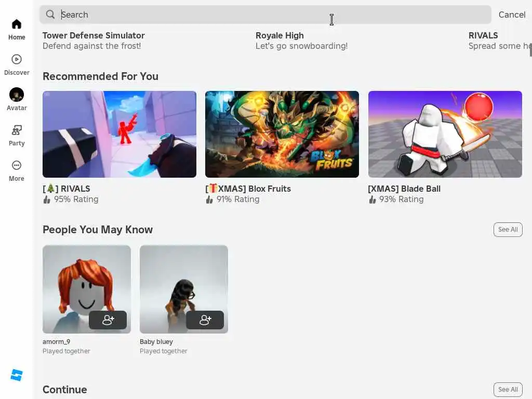Click the People You May Know heading
This screenshot has width=532, height=399.
point(98,230)
